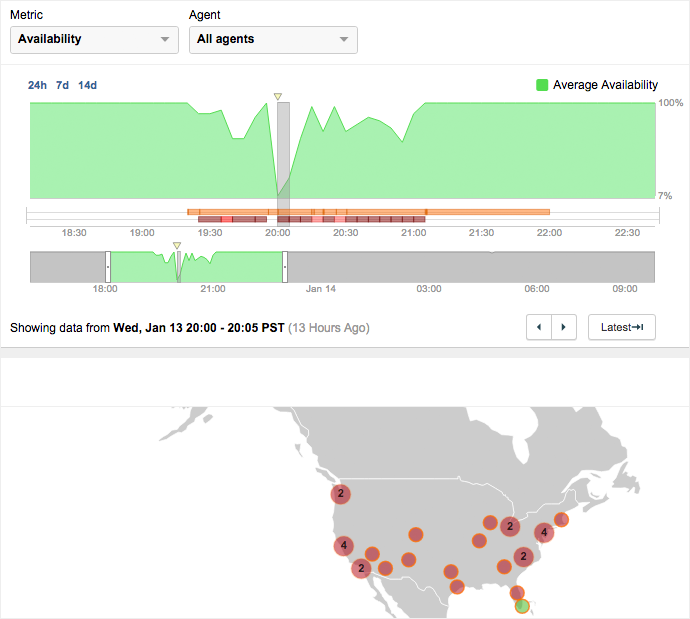Select the East Coast cluster labeled 4
Viewport: 690px width, 619px height.
pyautogui.click(x=544, y=533)
